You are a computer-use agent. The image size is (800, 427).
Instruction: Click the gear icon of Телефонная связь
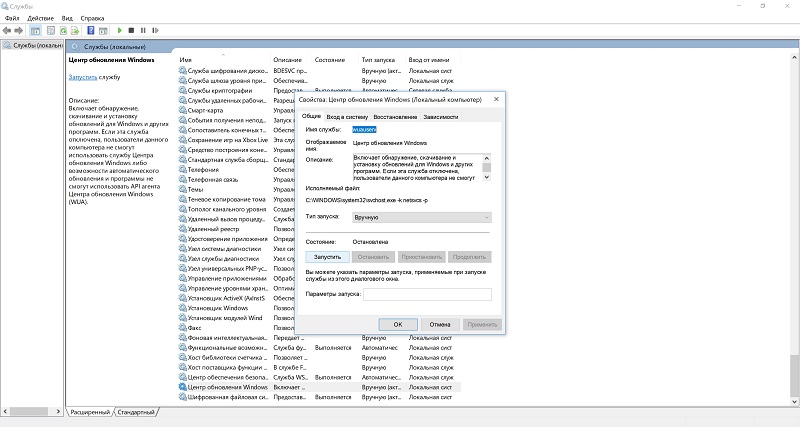click(x=183, y=180)
